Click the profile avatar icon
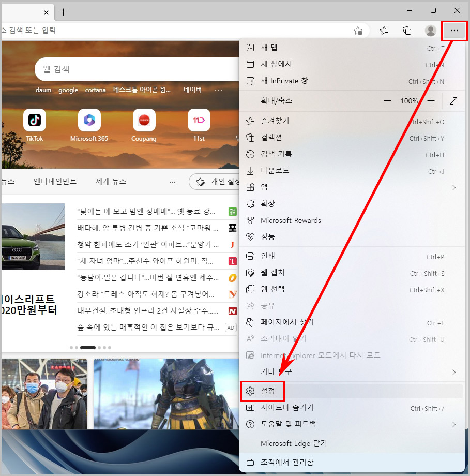Viewport: 470px width, 476px height. coord(431,31)
